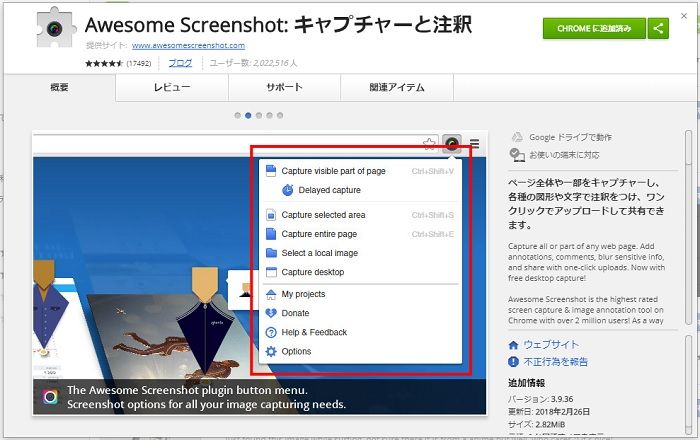Open the サポート tab
700x440 pixels.
tap(284, 88)
